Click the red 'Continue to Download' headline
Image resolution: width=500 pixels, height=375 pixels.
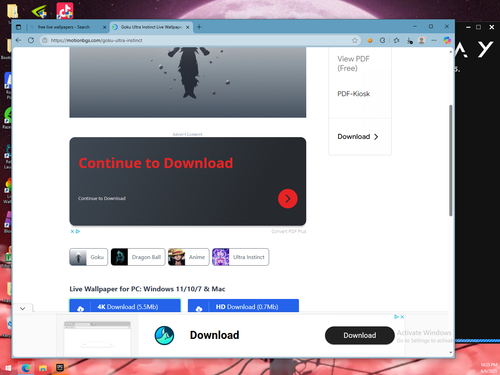(x=156, y=163)
